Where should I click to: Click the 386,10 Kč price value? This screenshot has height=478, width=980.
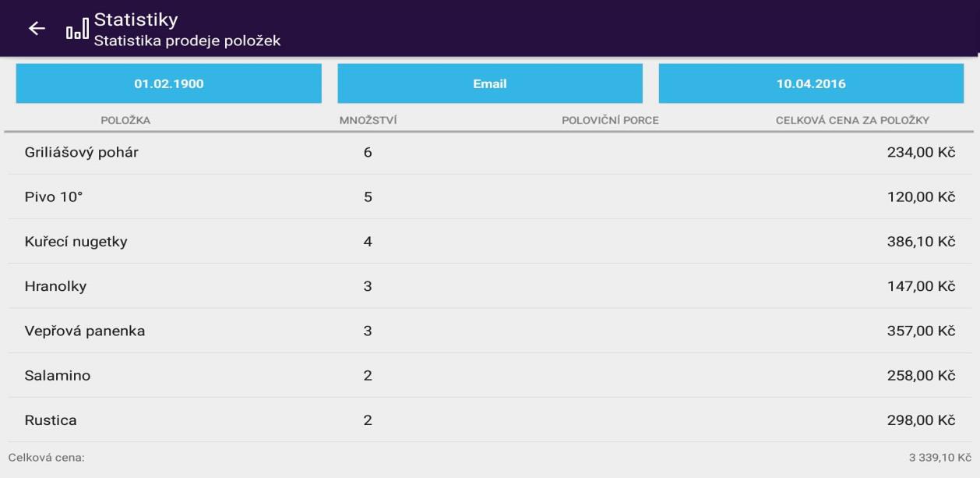(921, 242)
